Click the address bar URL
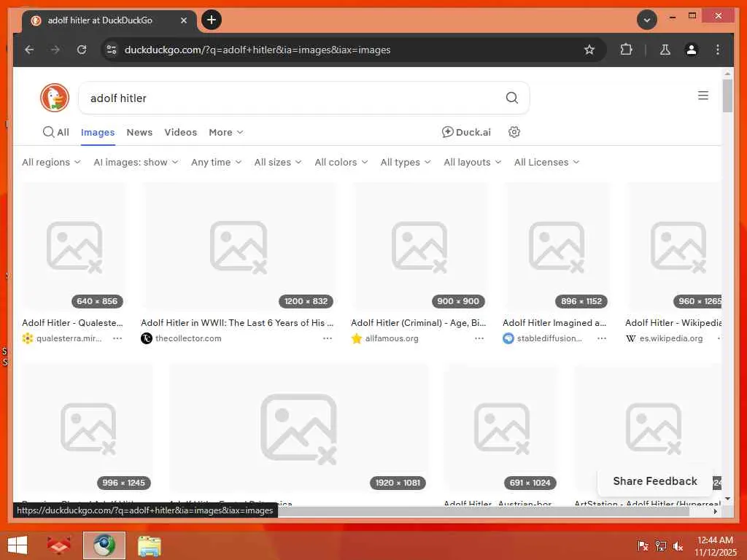 coord(258,50)
